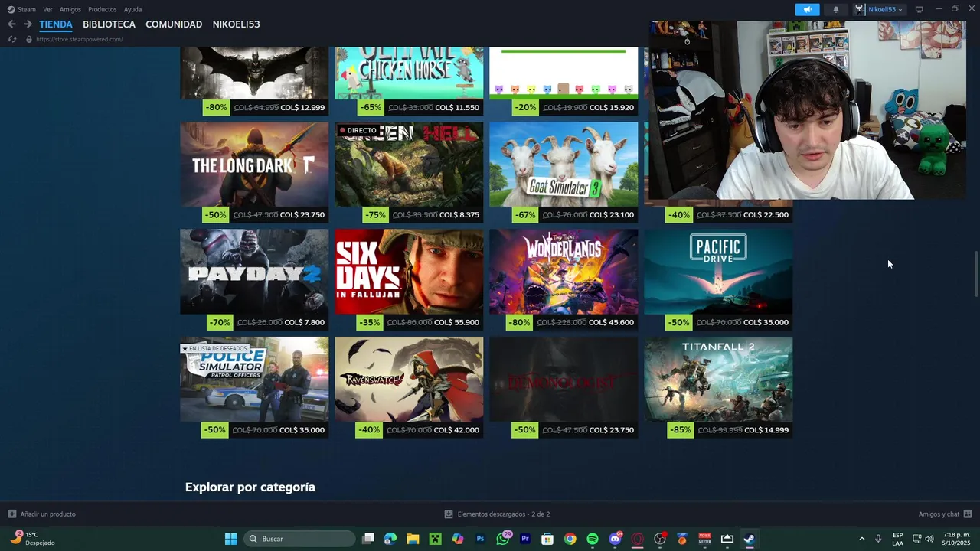The width and height of the screenshot is (980, 551).
Task: Open File Explorer from taskbar
Action: [413, 539]
